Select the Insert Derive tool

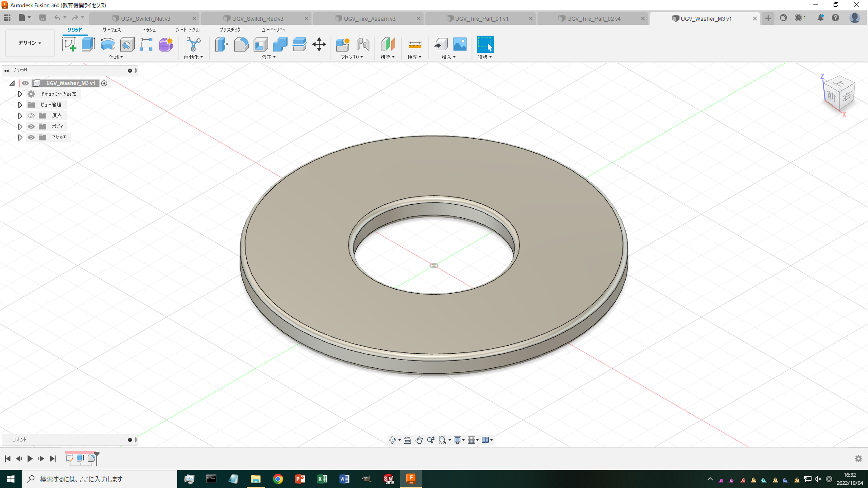tap(441, 44)
